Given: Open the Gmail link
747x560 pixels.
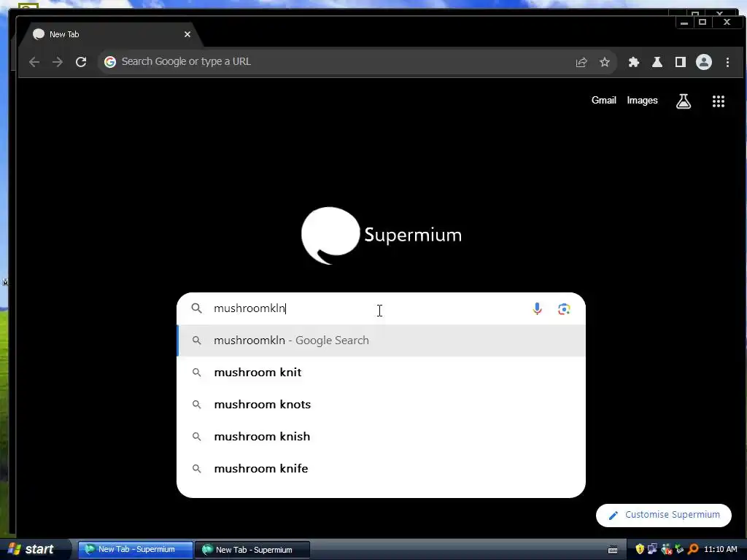Looking at the screenshot, I should (x=603, y=101).
